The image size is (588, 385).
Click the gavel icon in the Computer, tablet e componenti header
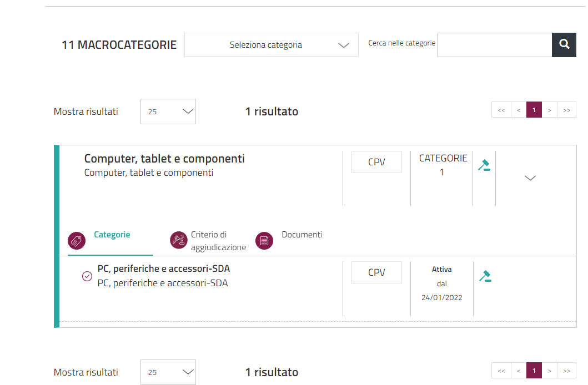tap(484, 165)
